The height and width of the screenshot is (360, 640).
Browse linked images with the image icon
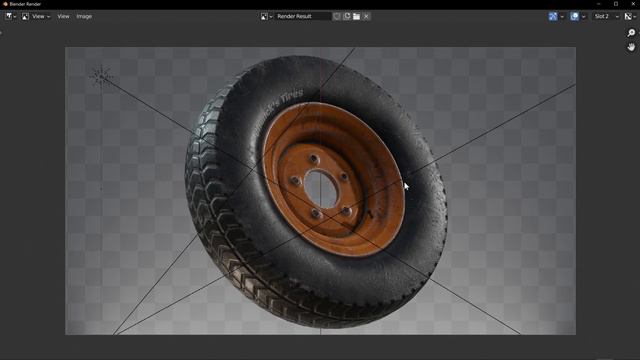coord(267,16)
